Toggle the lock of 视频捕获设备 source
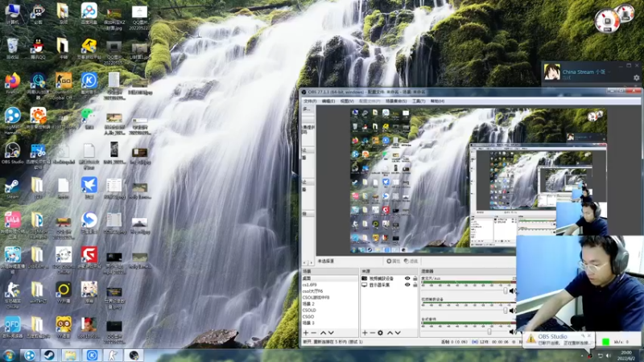The height and width of the screenshot is (362, 644). 415,278
